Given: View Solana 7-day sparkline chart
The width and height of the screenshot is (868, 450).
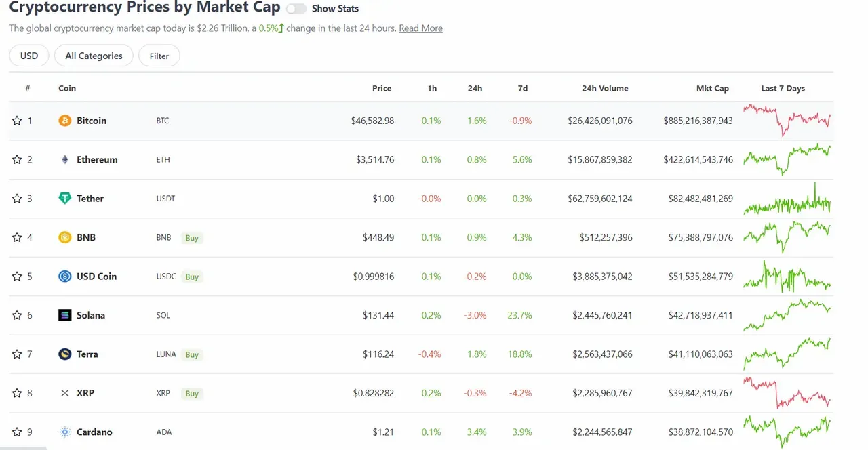Looking at the screenshot, I should pyautogui.click(x=787, y=315).
